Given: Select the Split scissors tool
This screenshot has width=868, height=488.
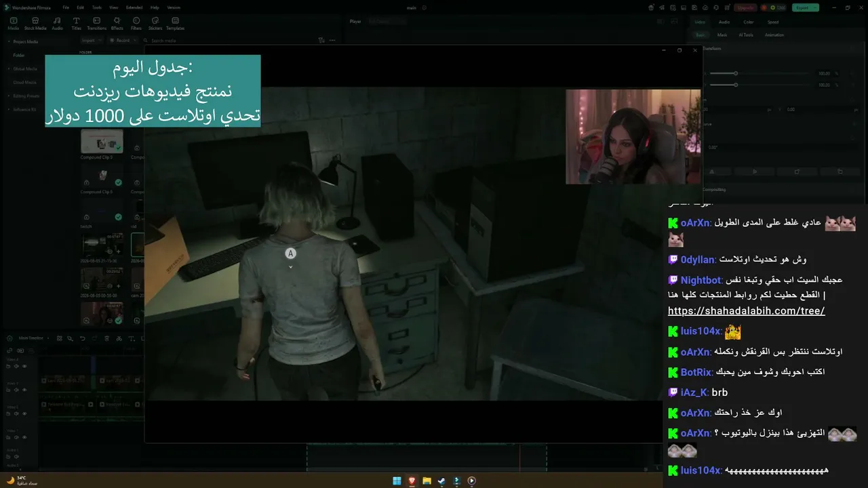Looking at the screenshot, I should [119, 338].
